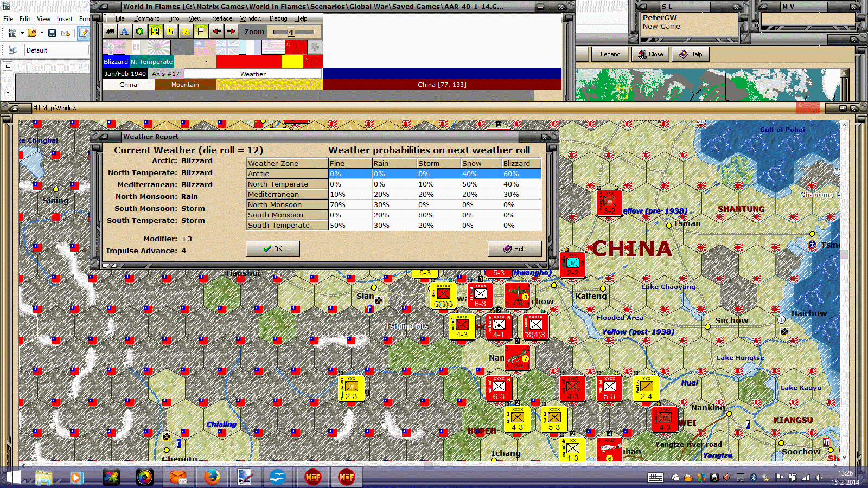The width and height of the screenshot is (868, 488).
Task: Click the volume icon in system tray
Action: (x=819, y=478)
